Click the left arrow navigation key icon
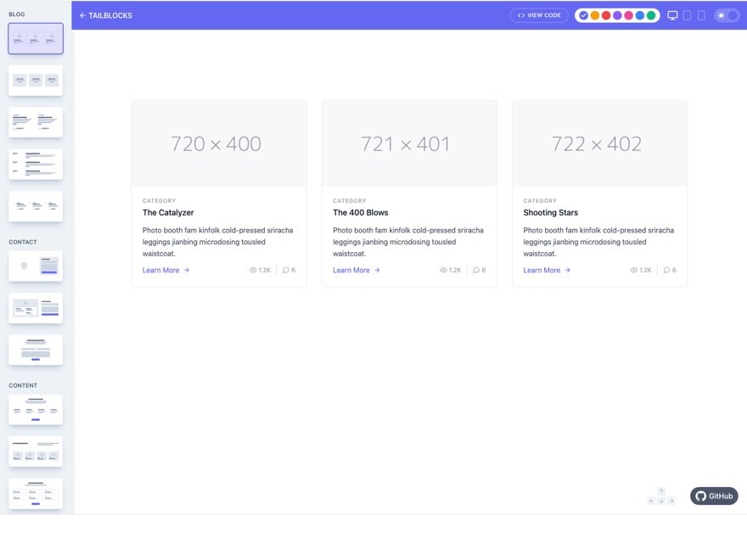Image resolution: width=747 pixels, height=560 pixels. tap(651, 501)
